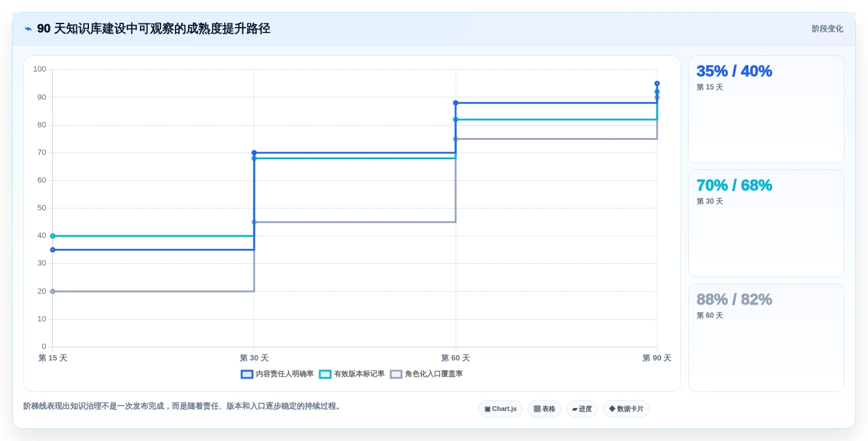Click the Chart.js tag pill
Viewport: 868px width, 441px height.
coord(501,409)
